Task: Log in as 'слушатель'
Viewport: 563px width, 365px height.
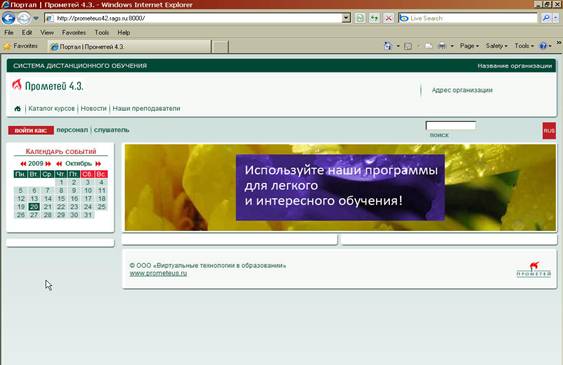Action: coord(112,130)
